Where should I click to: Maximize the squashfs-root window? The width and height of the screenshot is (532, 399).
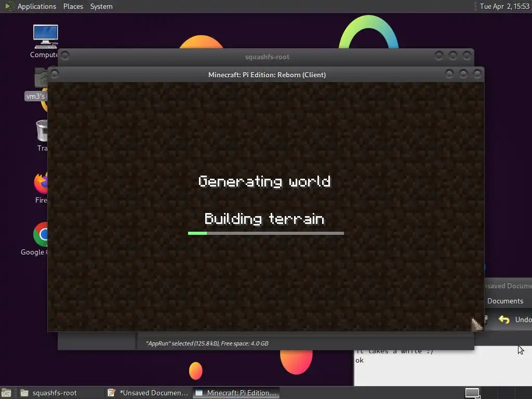pos(453,55)
